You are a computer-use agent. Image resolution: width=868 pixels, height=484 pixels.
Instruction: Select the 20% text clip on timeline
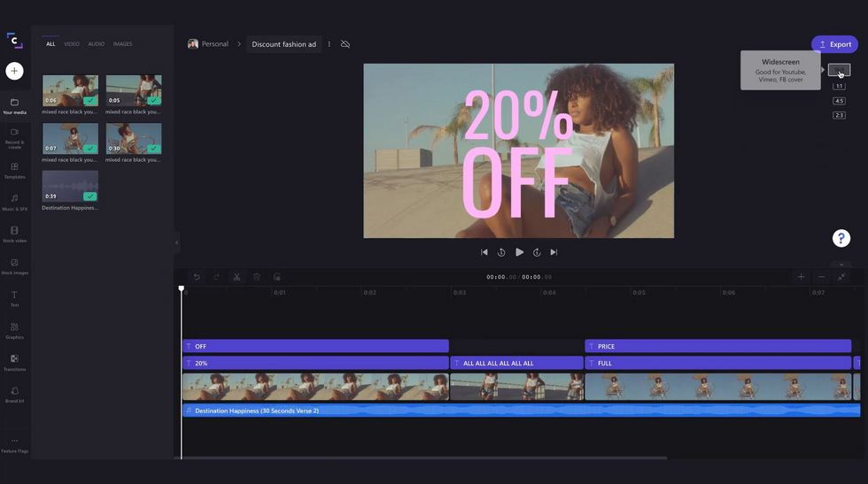pyautogui.click(x=315, y=364)
